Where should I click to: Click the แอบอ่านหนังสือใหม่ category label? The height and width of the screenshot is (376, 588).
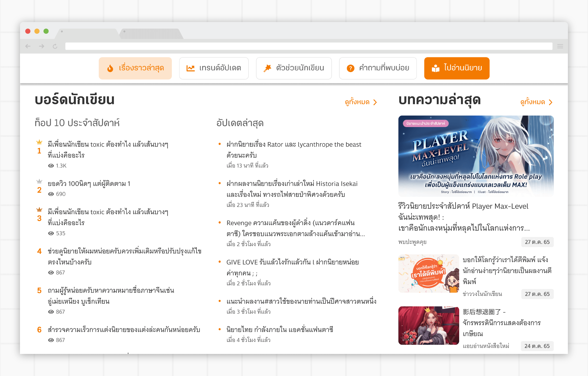[486, 346]
